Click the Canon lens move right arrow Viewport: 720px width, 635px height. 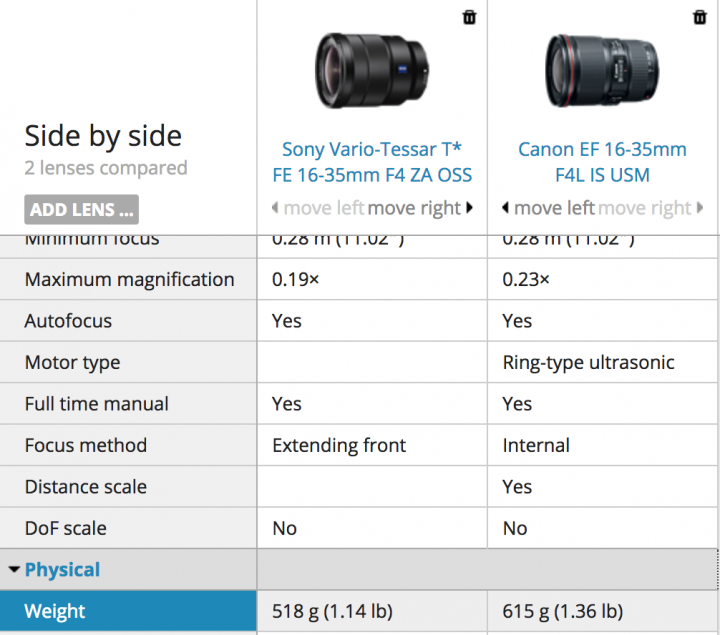[x=700, y=208]
